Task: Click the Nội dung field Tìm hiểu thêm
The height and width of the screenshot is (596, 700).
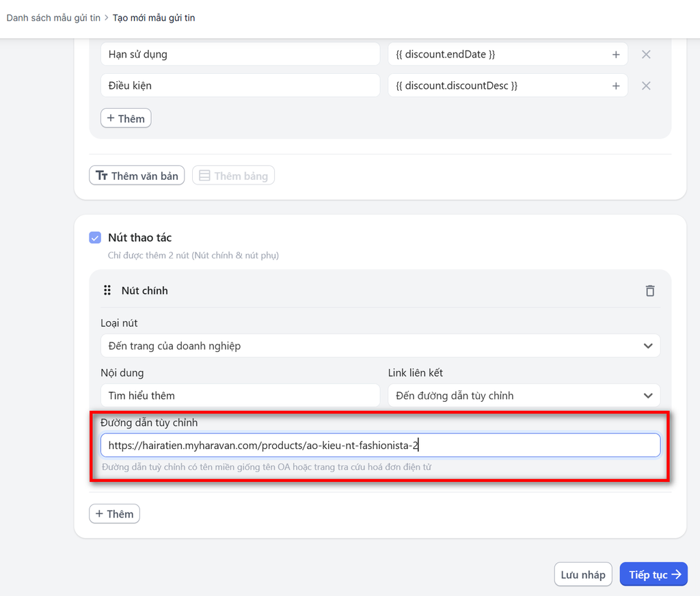Action: pyautogui.click(x=239, y=396)
